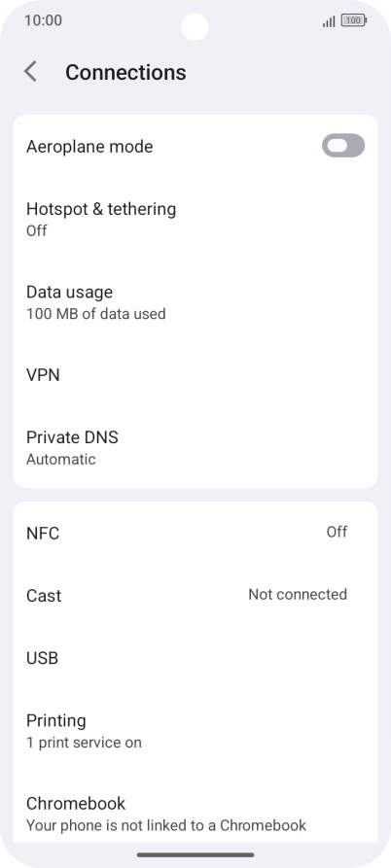Tap the NFC Off status
This screenshot has height=868, width=391.
tap(337, 532)
